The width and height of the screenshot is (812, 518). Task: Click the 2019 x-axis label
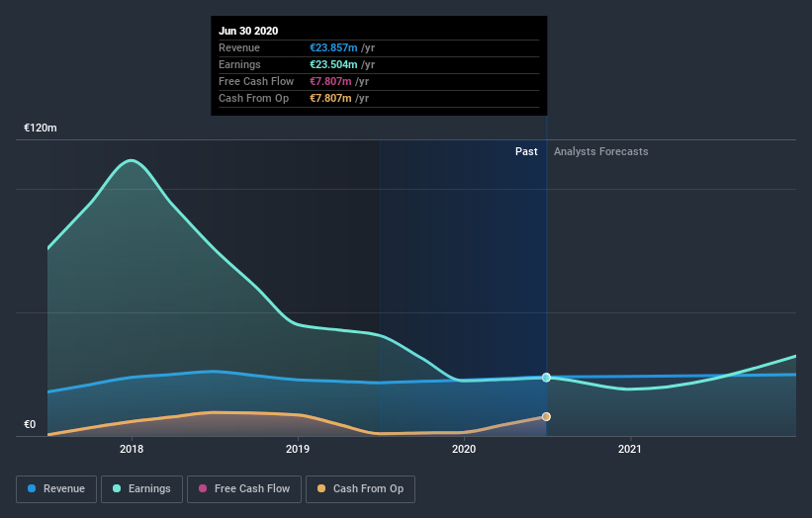[x=298, y=449]
